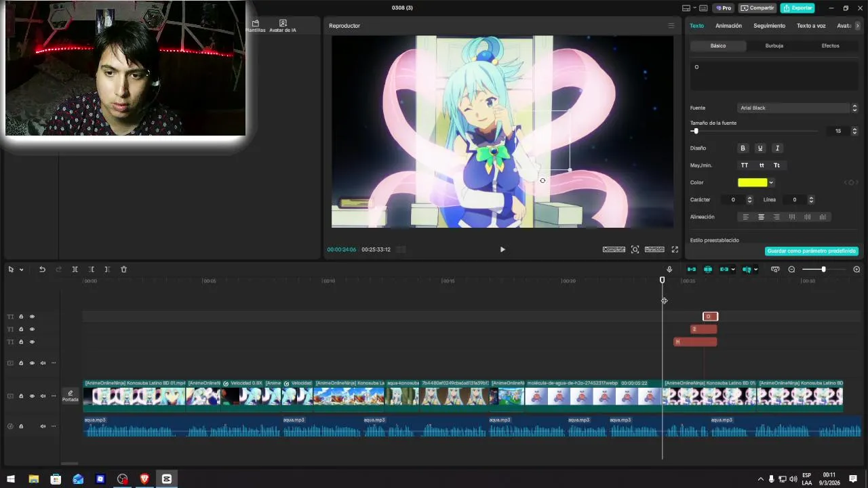Open the layout switch icon in title bar

686,8
